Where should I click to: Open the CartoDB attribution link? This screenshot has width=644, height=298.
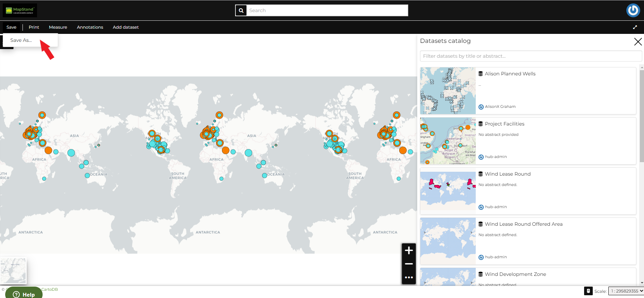point(50,289)
